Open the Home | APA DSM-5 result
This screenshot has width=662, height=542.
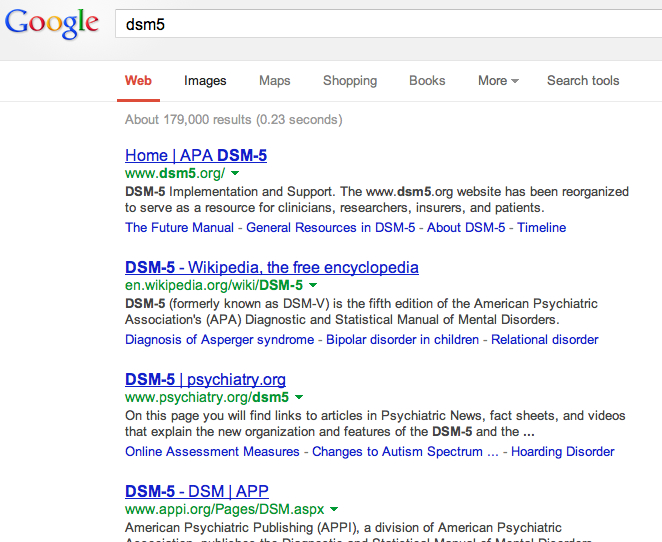point(196,155)
